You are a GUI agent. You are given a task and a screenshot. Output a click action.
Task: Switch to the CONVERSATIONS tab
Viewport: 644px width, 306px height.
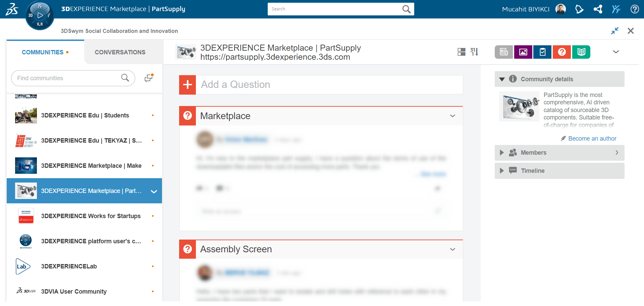[120, 52]
